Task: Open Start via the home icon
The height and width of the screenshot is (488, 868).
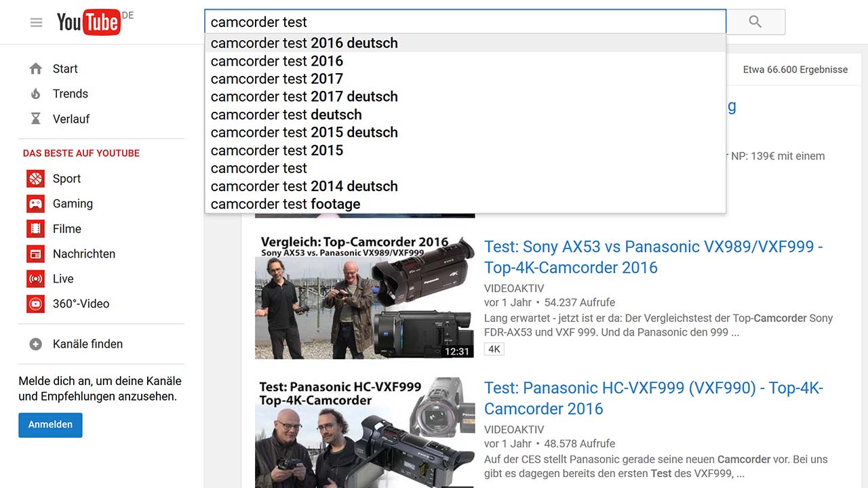Action: [x=36, y=68]
